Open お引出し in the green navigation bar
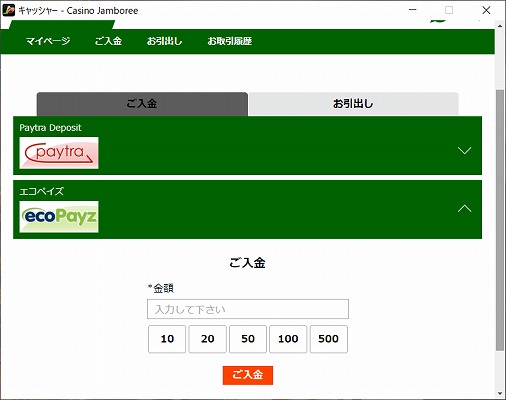506x400 pixels. coord(165,41)
